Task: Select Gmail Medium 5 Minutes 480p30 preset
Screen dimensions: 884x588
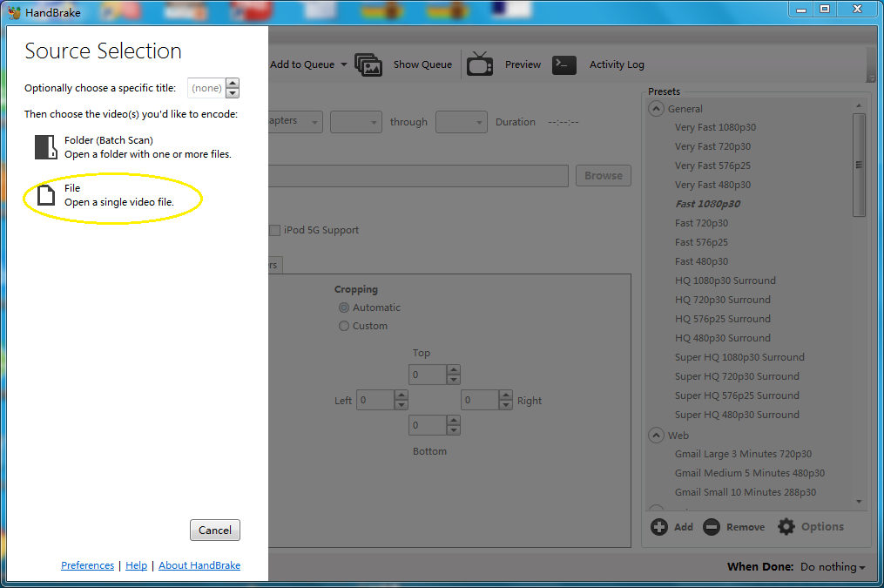Action: point(750,473)
